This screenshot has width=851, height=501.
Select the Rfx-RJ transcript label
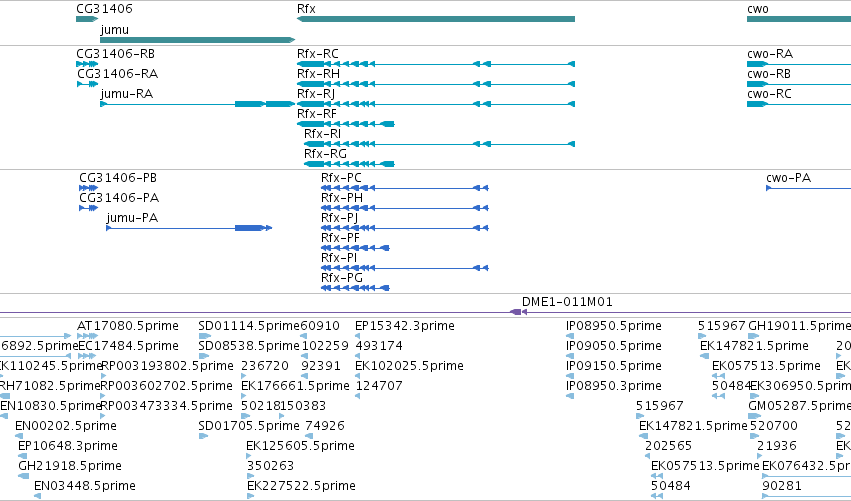(x=316, y=94)
